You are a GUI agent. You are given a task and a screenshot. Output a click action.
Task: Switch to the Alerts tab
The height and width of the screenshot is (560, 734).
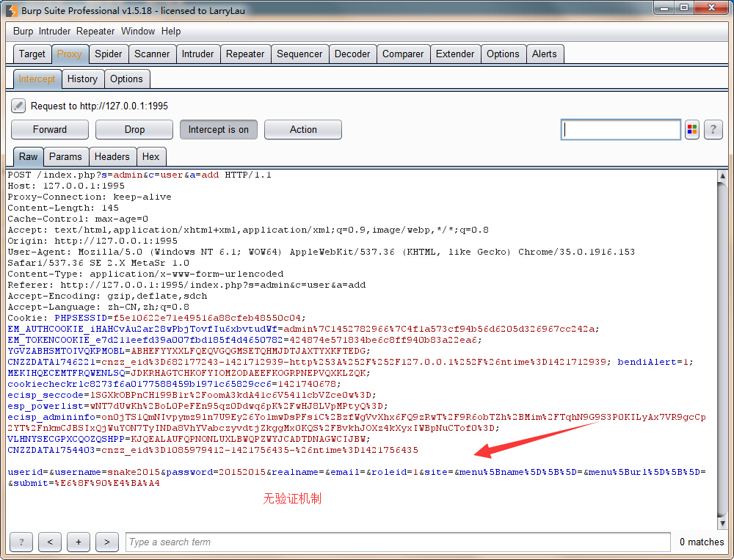[x=545, y=54]
